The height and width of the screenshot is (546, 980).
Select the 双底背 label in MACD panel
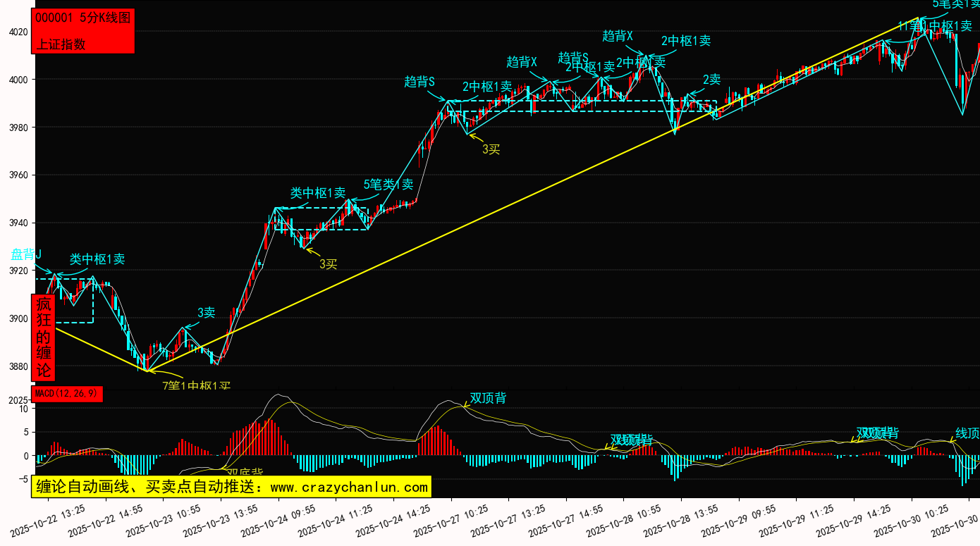click(245, 473)
